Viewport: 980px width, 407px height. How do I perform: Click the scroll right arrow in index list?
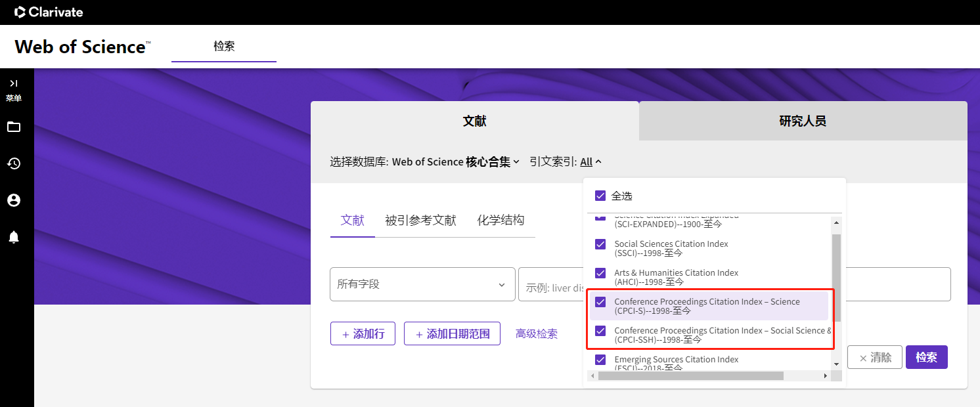(x=826, y=376)
